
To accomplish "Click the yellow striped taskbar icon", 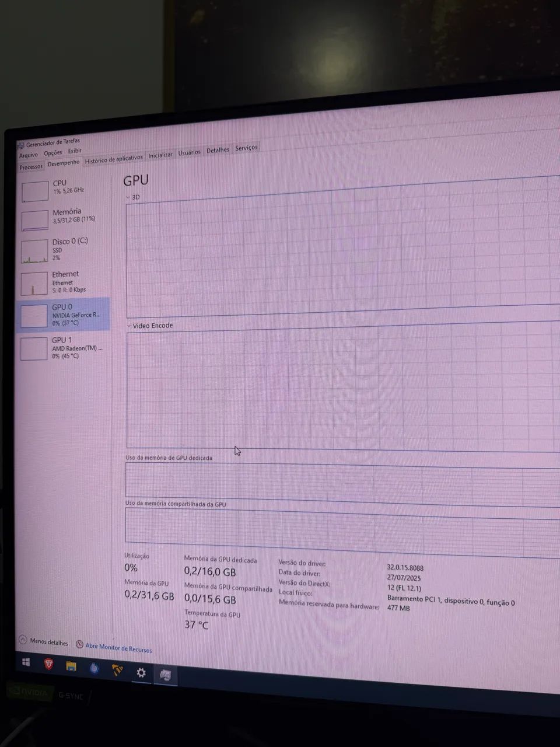I will [117, 671].
